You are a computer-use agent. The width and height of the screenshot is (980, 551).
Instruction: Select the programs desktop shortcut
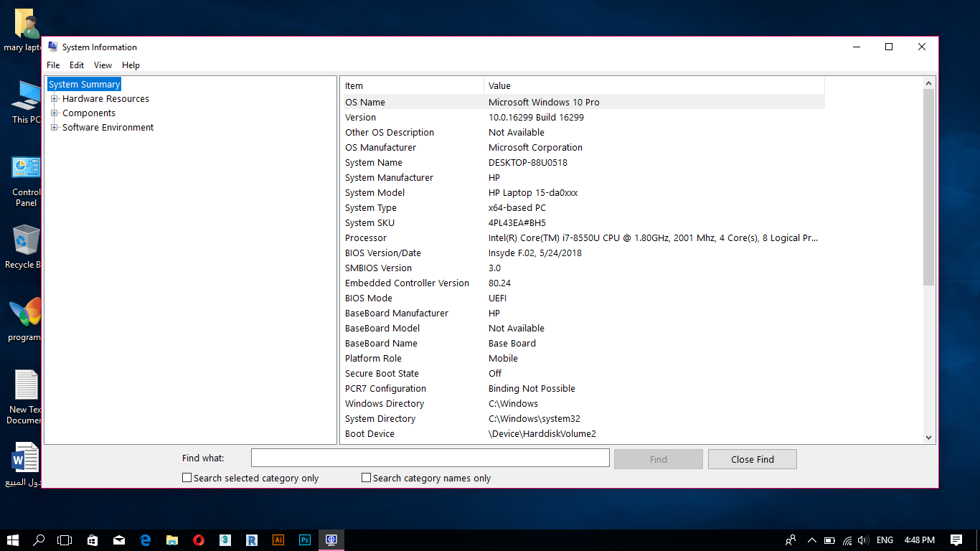(26, 320)
